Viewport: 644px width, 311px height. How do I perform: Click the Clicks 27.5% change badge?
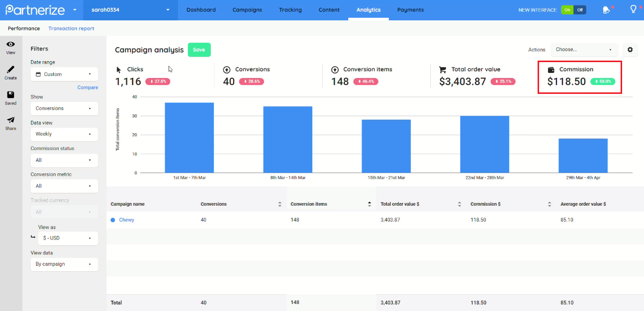158,81
